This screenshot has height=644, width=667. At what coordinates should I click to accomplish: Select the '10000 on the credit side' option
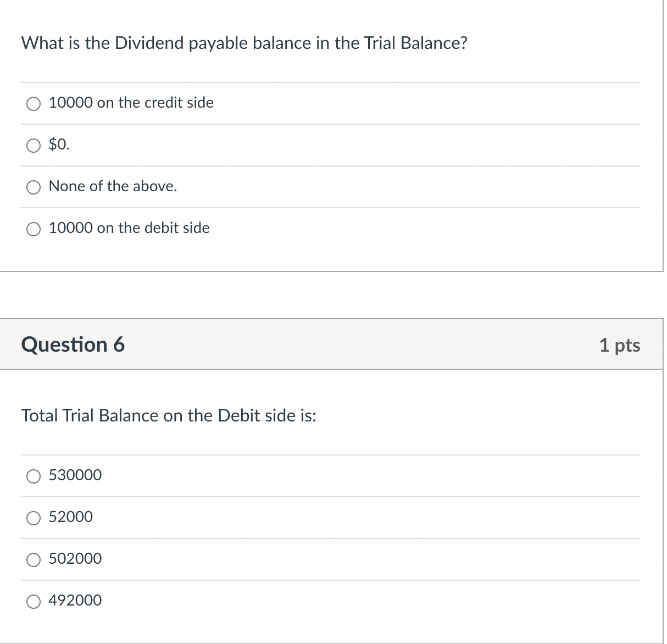pyautogui.click(x=34, y=103)
